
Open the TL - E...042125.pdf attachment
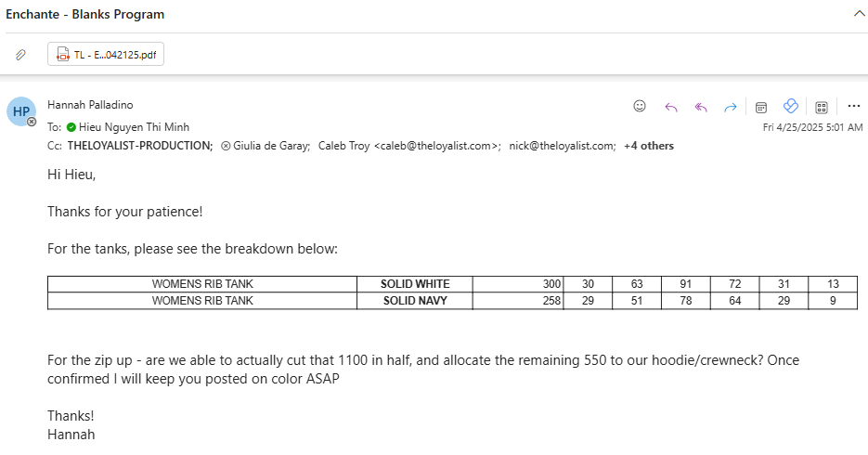pos(106,54)
